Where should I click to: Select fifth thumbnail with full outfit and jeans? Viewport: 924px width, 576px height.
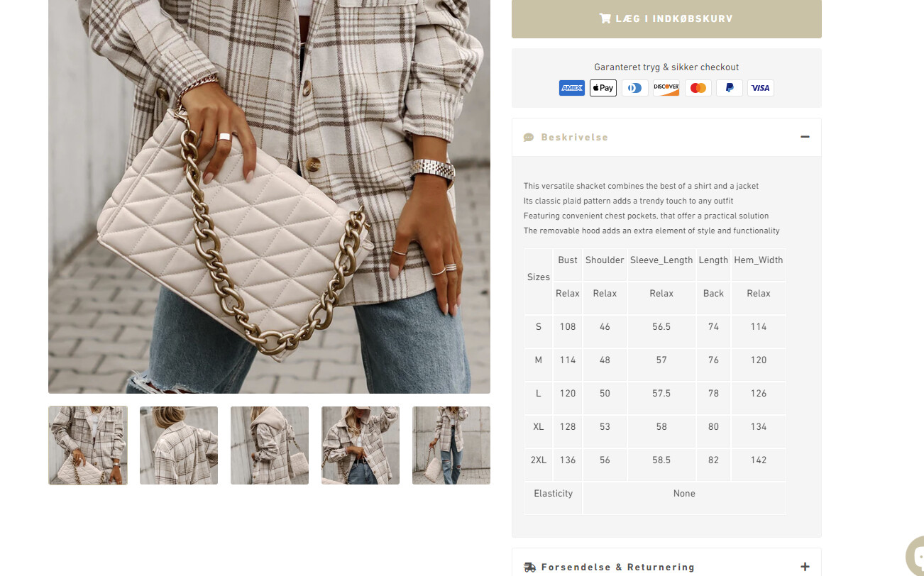click(x=451, y=445)
